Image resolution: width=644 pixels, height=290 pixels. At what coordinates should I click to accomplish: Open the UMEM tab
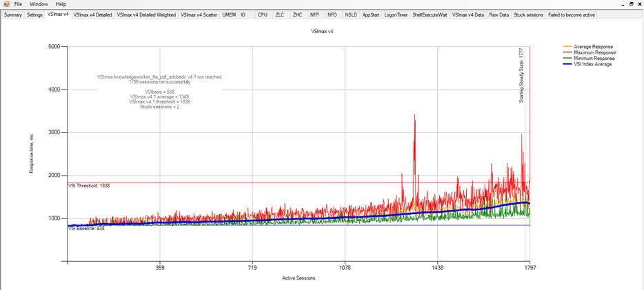229,14
